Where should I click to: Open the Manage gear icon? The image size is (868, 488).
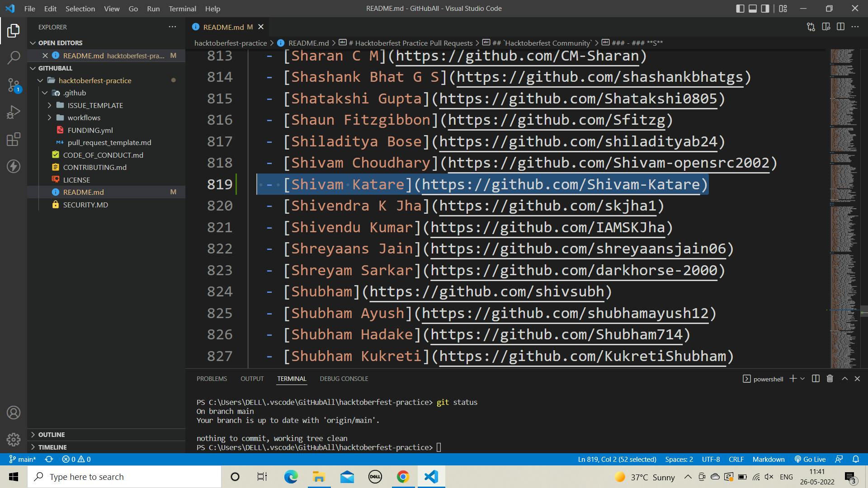click(x=14, y=439)
